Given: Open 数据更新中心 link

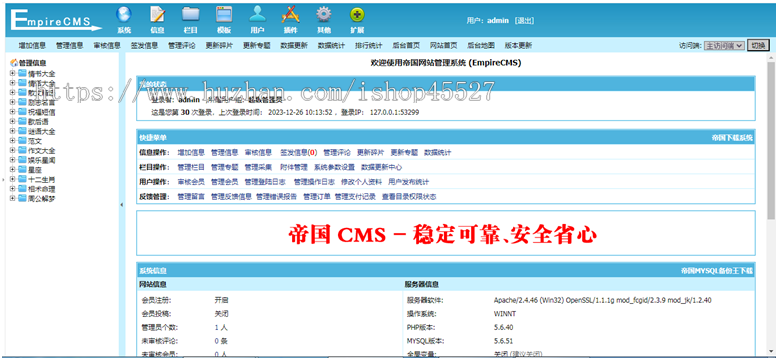Looking at the screenshot, I should 381,168.
